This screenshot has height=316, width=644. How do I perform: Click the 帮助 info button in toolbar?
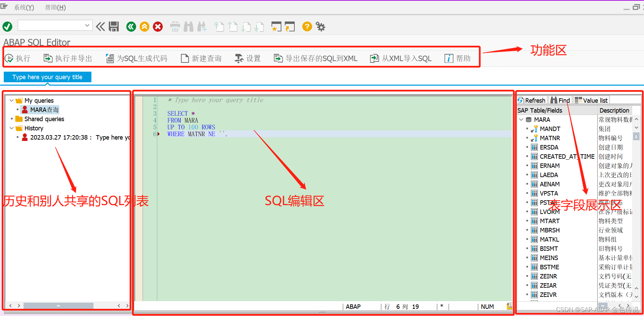458,58
